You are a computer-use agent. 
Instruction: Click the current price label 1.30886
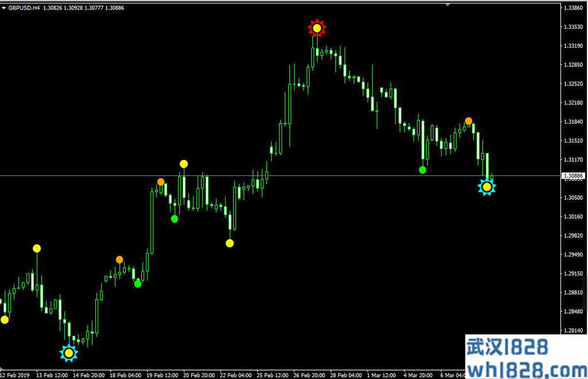(573, 175)
